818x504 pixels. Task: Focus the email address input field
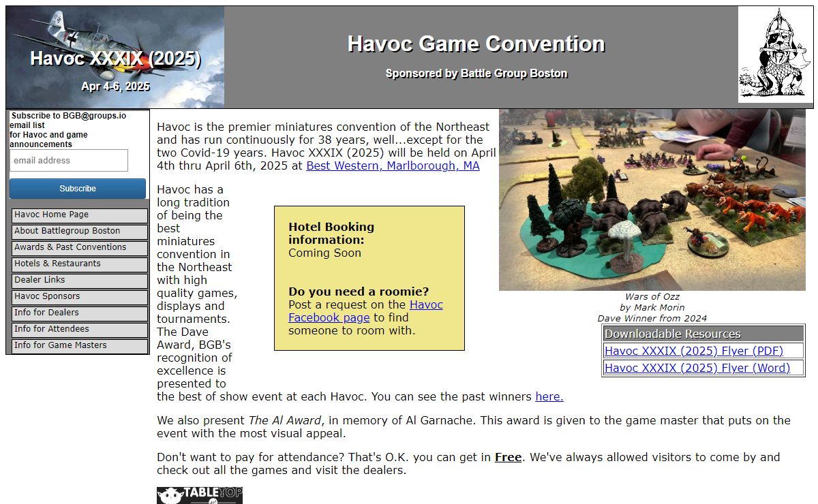[x=69, y=161]
